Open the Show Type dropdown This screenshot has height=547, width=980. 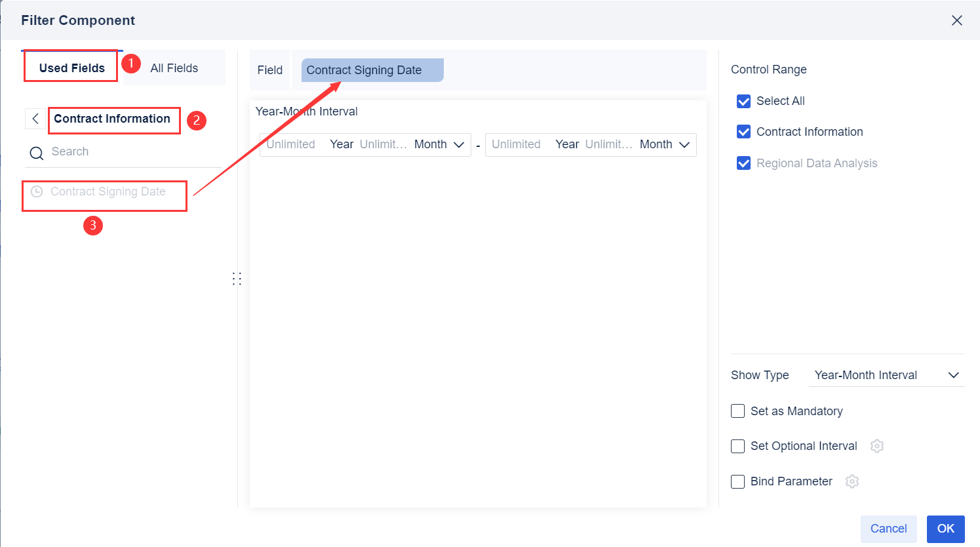click(x=886, y=375)
